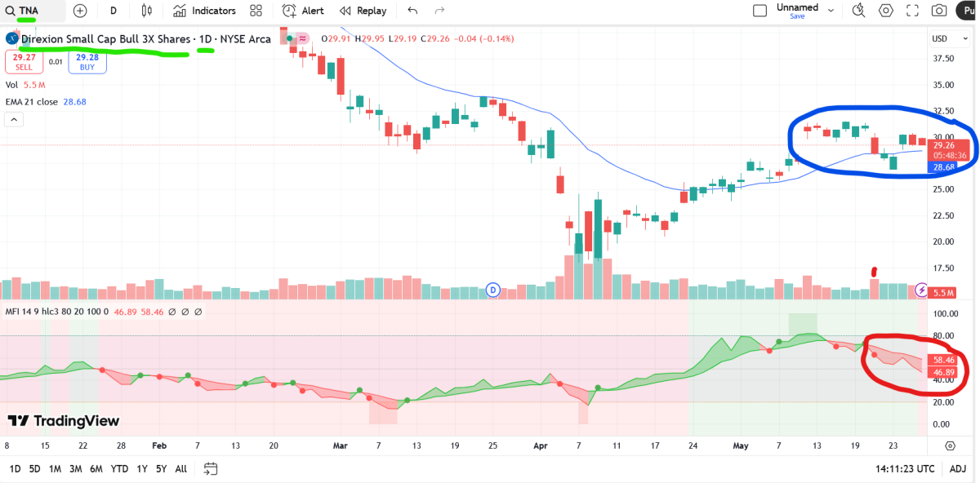Collapse the indicator legend with the chevron
Viewport: 980px width, 483px height.
(14, 119)
